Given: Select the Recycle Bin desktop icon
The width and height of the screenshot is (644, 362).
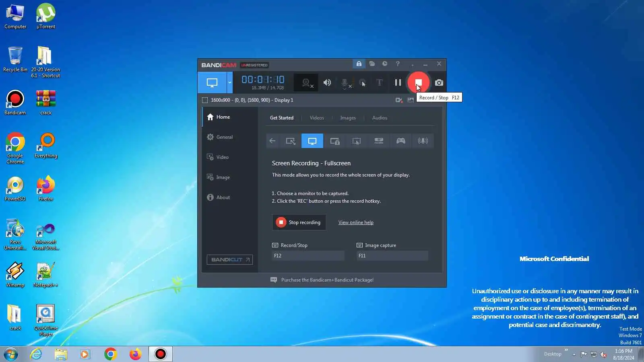Looking at the screenshot, I should [x=15, y=60].
